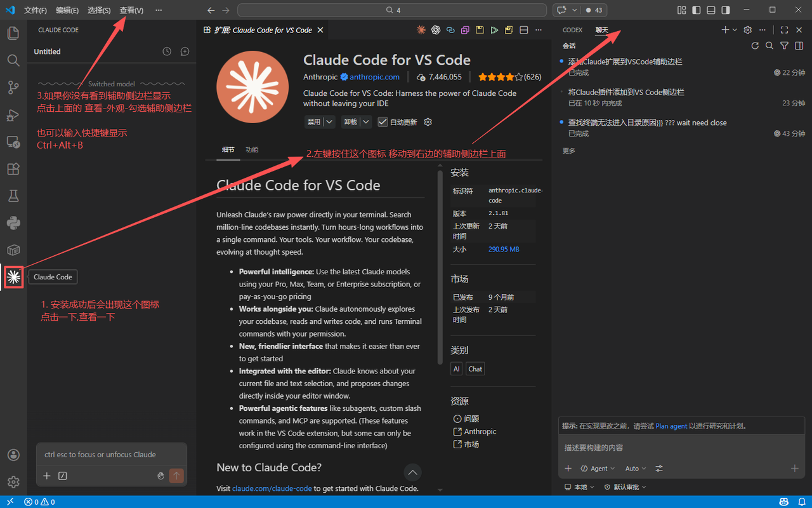Switch to the CODEX tab

tap(572, 30)
